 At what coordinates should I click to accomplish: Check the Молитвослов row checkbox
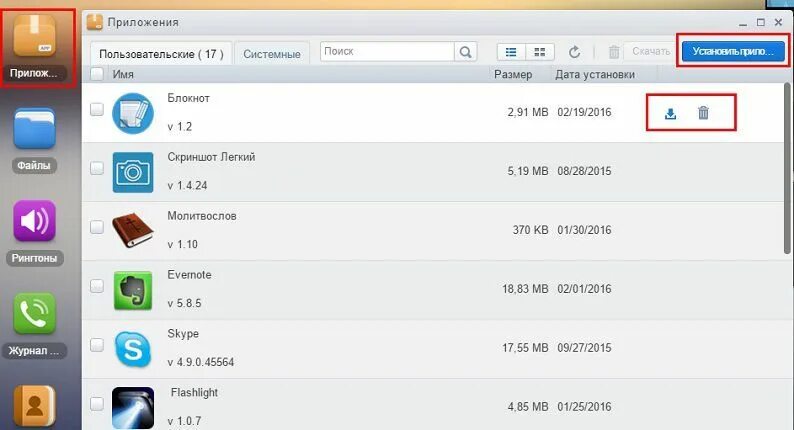pyautogui.click(x=97, y=226)
